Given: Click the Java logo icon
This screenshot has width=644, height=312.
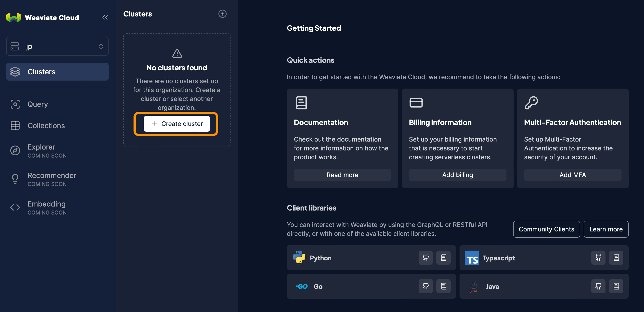Looking at the screenshot, I should 474,286.
